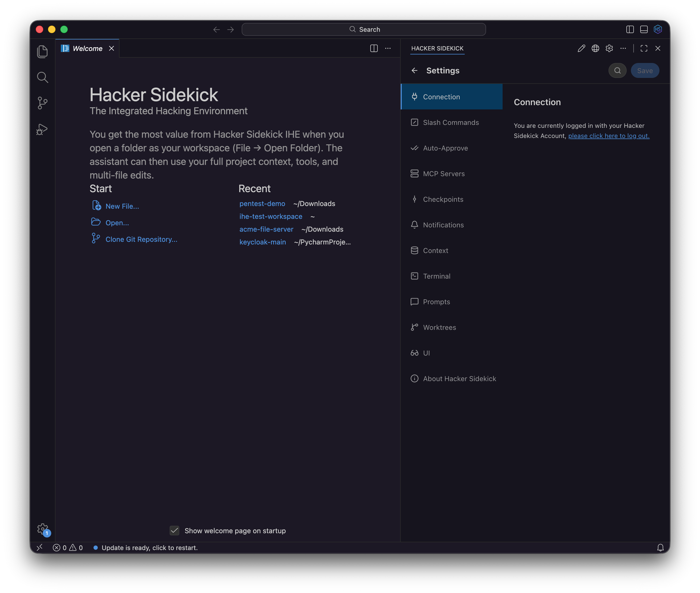Screen dimensions: 700x593
Task: Open errors and warnings count in status bar
Action: coord(67,548)
